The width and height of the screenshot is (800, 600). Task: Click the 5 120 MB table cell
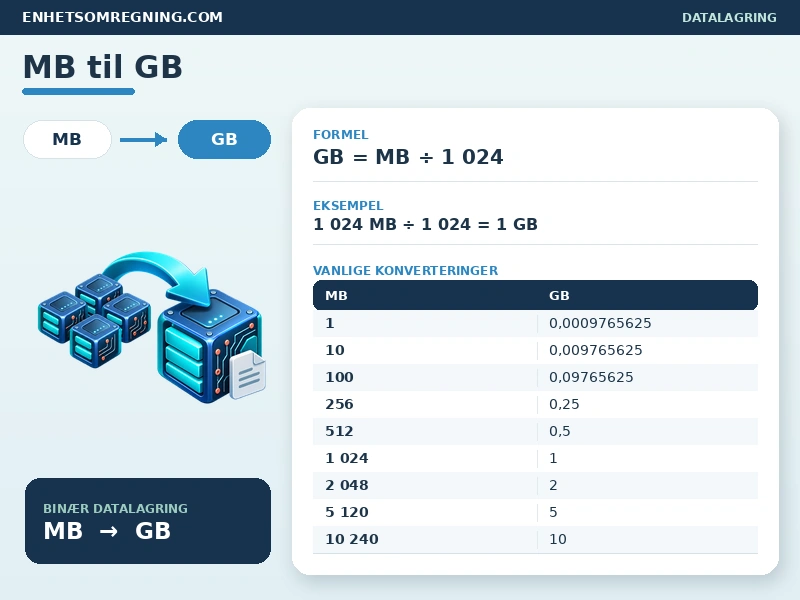click(347, 512)
